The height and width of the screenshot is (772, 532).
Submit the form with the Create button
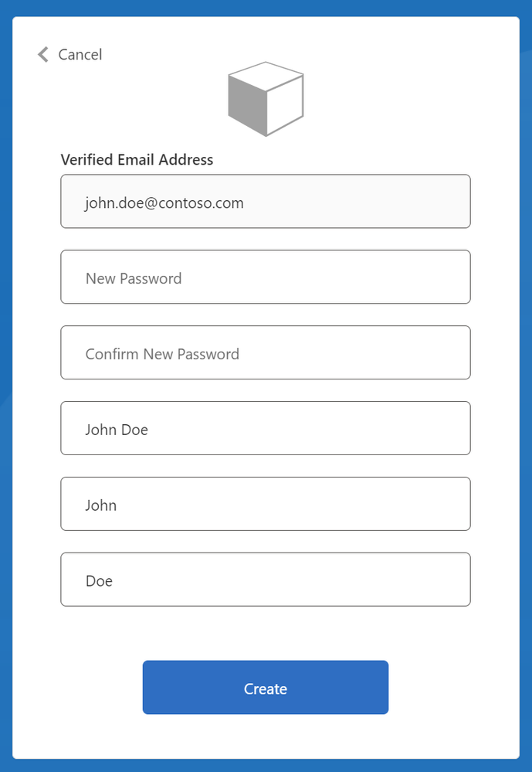266,687
